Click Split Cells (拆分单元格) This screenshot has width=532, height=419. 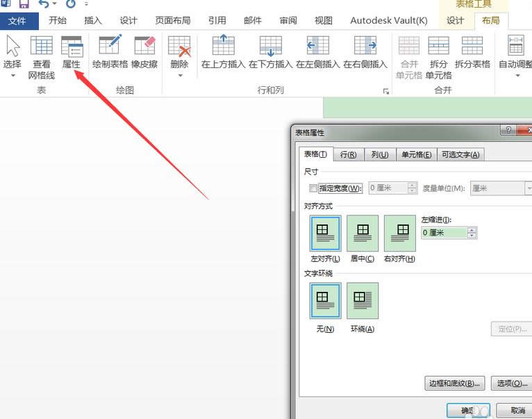tap(438, 58)
